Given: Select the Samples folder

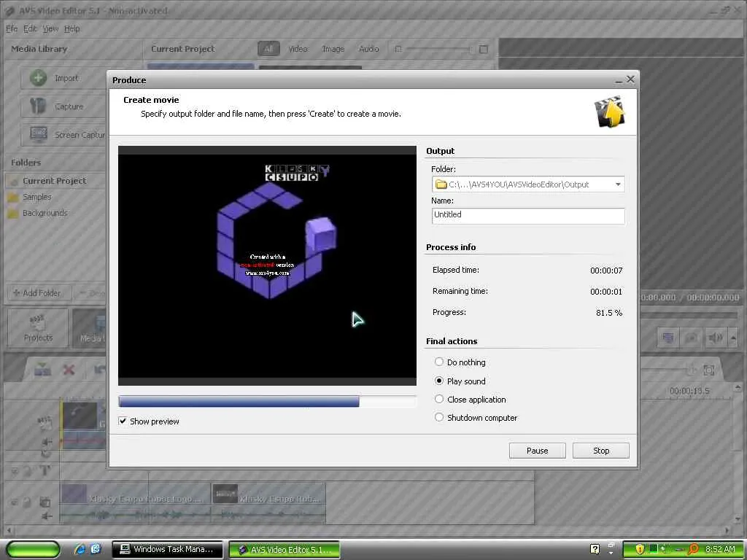Looking at the screenshot, I should click(x=36, y=197).
